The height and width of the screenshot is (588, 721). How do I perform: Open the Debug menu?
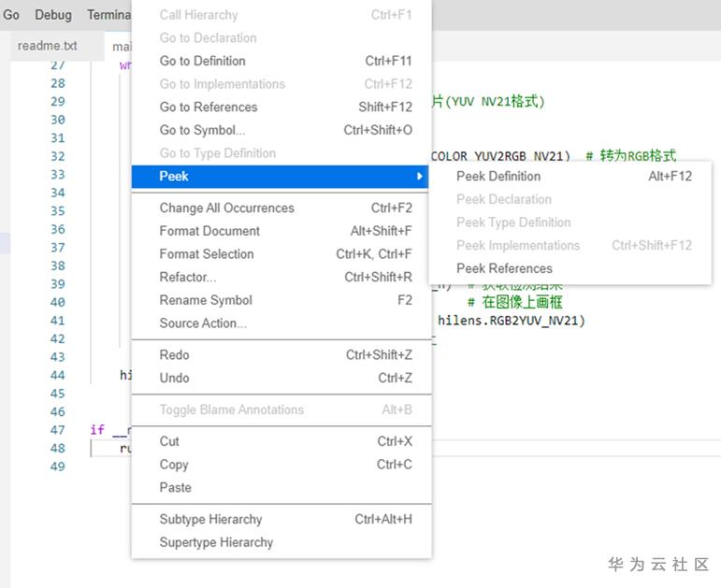53,15
